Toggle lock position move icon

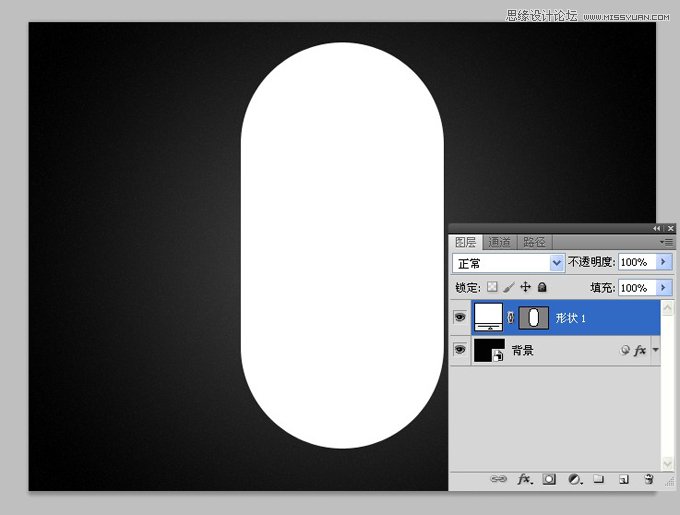pyautogui.click(x=525, y=287)
